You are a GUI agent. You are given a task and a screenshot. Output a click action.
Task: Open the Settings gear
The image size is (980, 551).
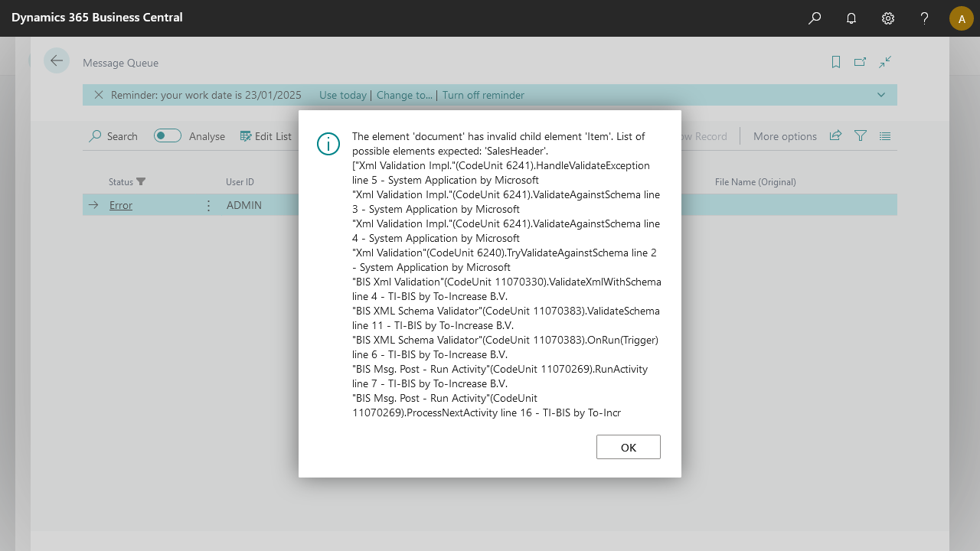(888, 18)
